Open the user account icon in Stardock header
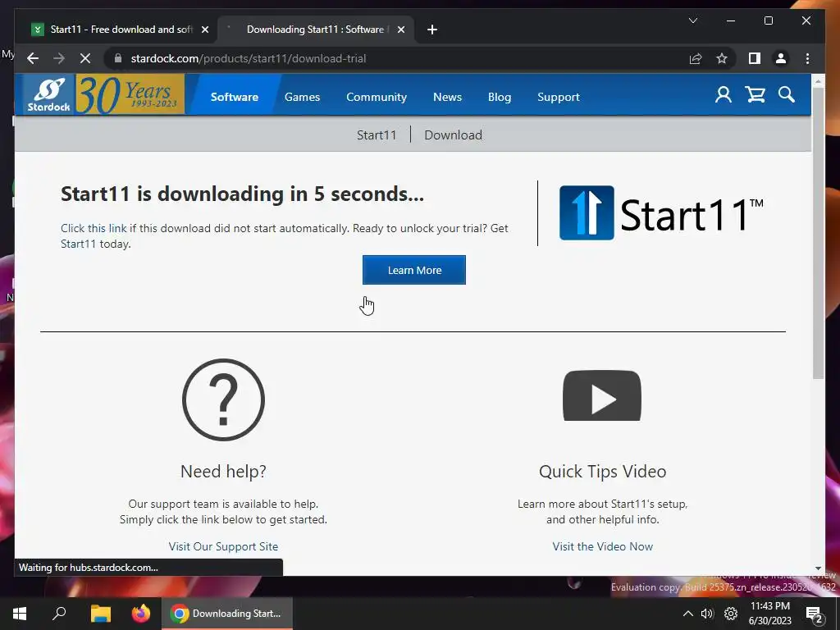Image resolution: width=840 pixels, height=630 pixels. [x=724, y=95]
